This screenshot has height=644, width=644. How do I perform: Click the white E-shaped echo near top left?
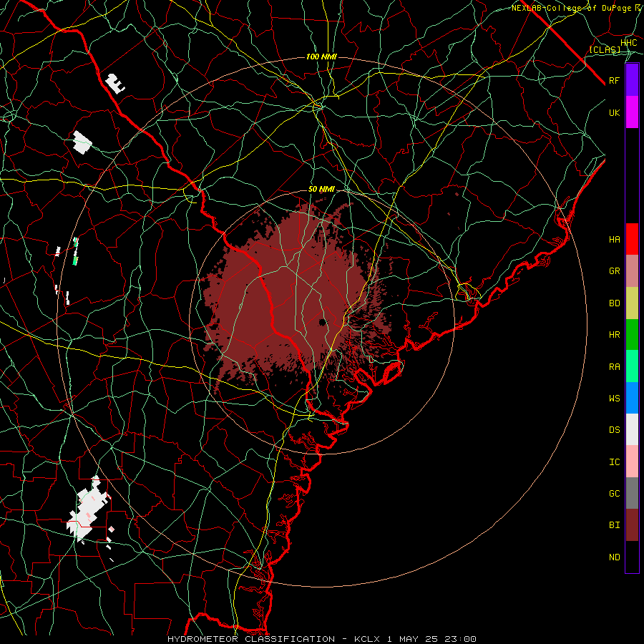click(x=115, y=84)
